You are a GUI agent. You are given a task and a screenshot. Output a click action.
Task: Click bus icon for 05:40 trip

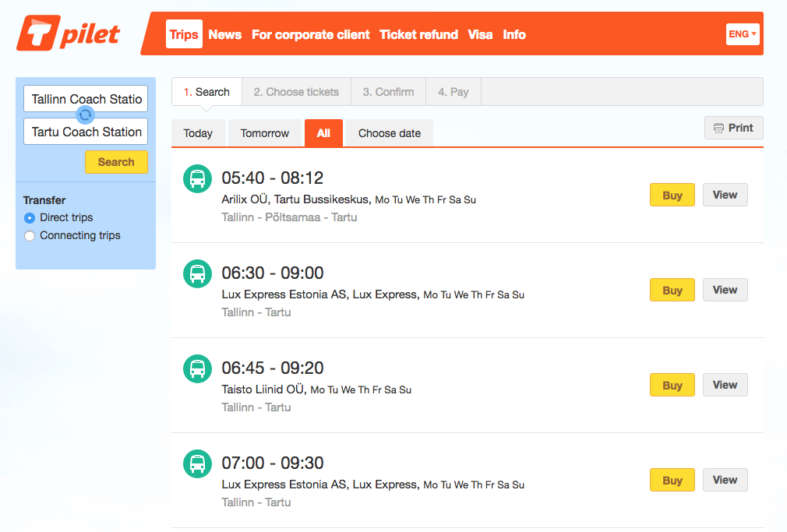[x=197, y=178]
